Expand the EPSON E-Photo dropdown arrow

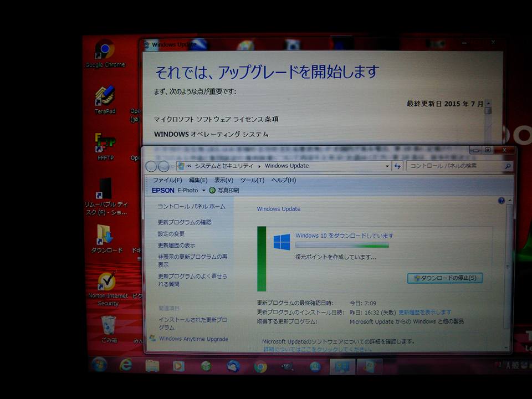point(203,190)
